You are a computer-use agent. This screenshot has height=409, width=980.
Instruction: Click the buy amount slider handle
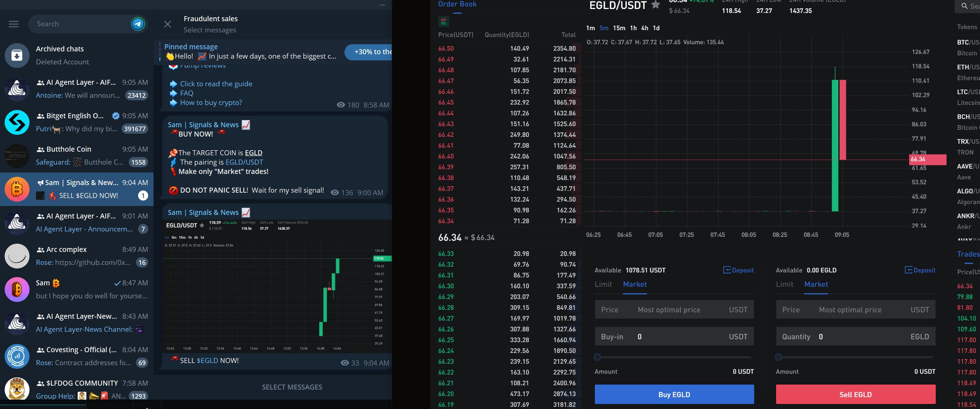click(x=597, y=357)
